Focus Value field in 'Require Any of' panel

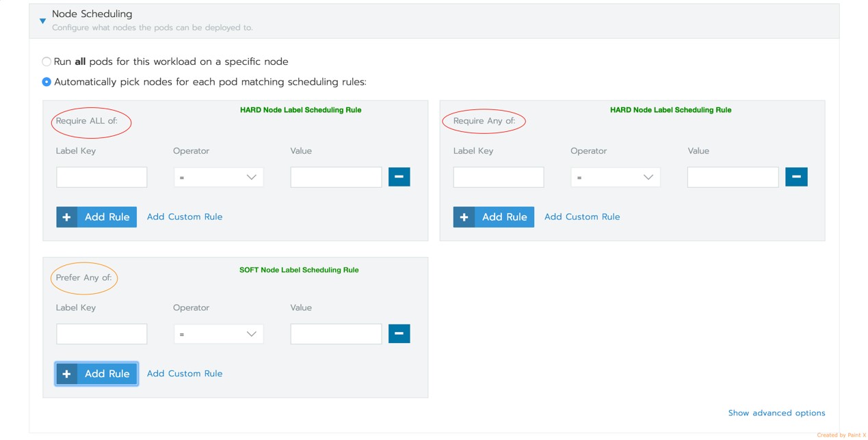coord(733,177)
